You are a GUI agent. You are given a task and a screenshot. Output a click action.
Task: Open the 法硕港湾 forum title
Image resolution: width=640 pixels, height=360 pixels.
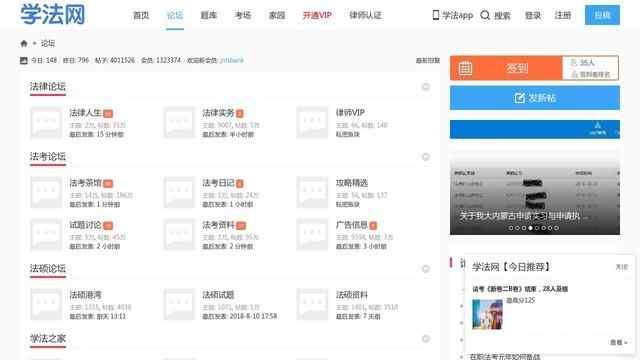point(85,295)
